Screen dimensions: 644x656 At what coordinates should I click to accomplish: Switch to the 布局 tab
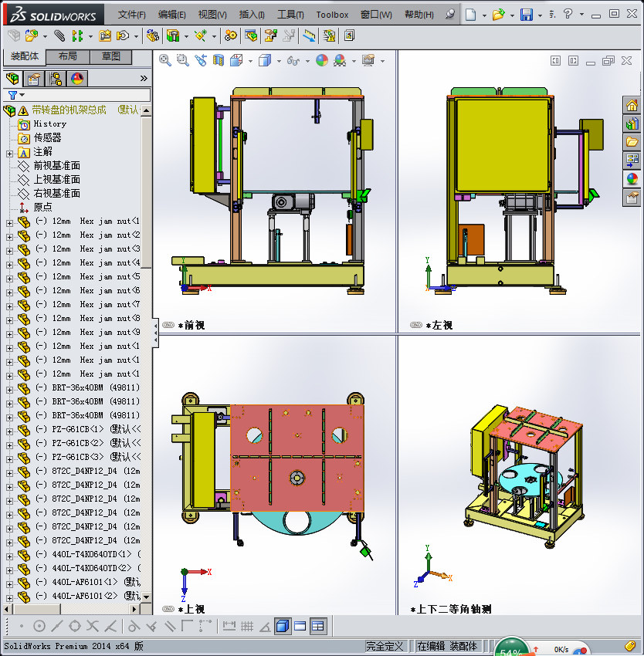pyautogui.click(x=67, y=56)
